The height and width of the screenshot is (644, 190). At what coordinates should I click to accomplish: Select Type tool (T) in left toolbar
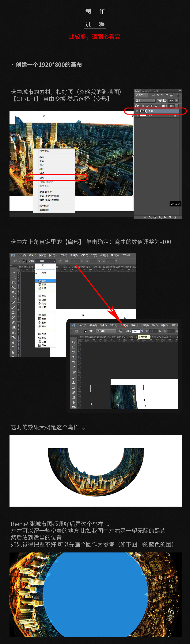[13, 348]
